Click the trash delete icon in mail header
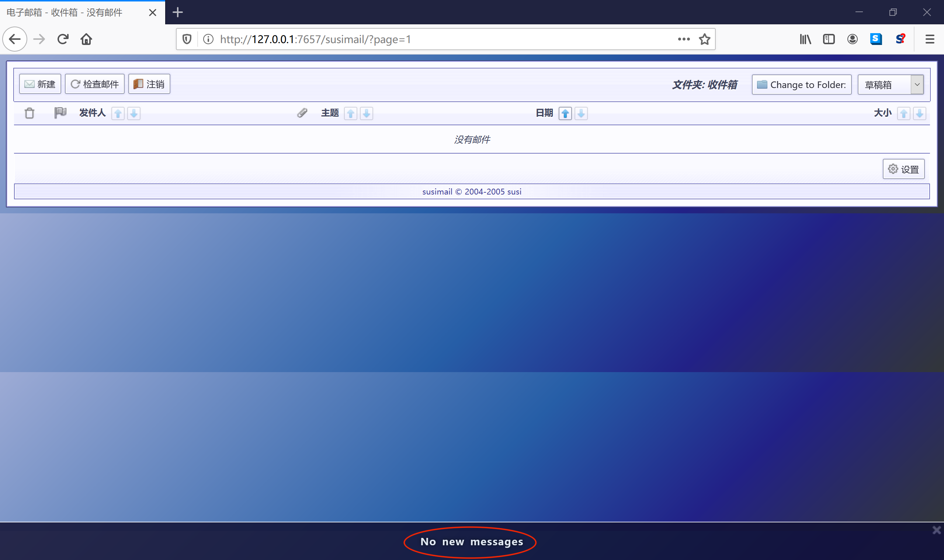 tap(29, 113)
